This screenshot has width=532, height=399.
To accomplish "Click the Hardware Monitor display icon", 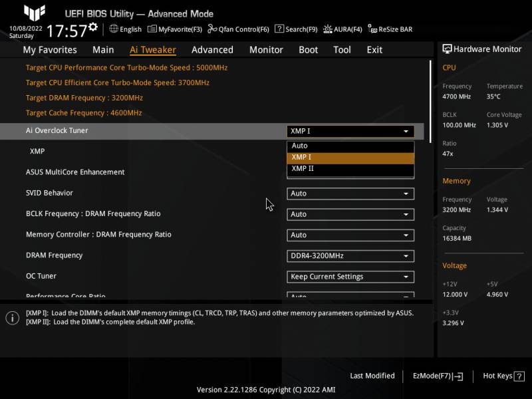I will [447, 49].
